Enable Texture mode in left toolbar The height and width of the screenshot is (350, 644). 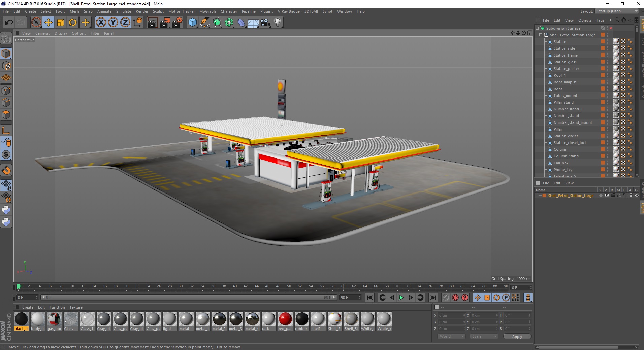tap(6, 66)
